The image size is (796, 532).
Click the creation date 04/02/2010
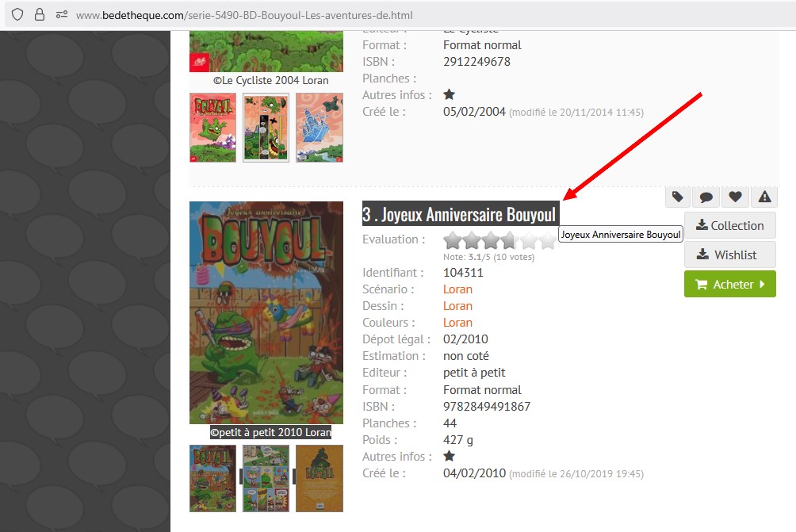tap(474, 473)
